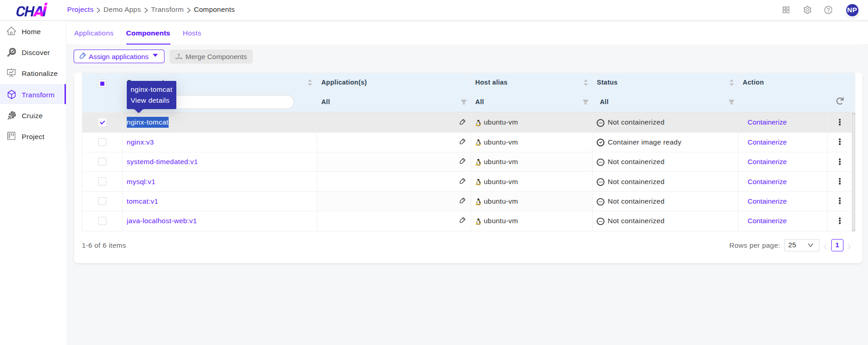868x345 pixels.
Task: Edit applications for nginx:v3 row
Action: [x=462, y=142]
